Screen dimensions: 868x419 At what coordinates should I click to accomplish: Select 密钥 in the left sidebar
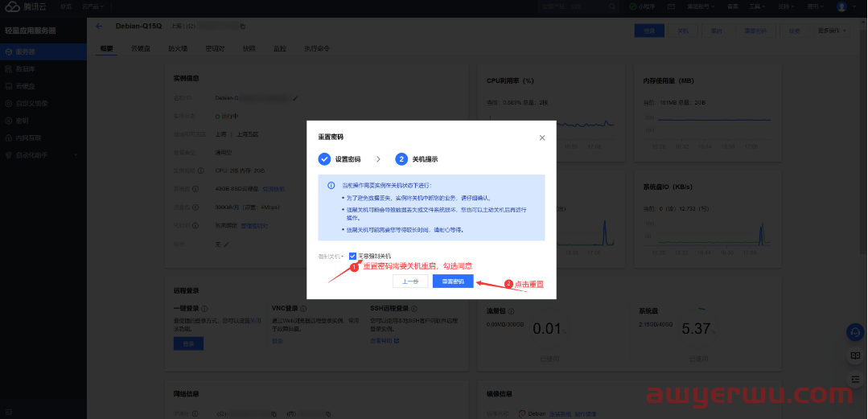pos(43,121)
